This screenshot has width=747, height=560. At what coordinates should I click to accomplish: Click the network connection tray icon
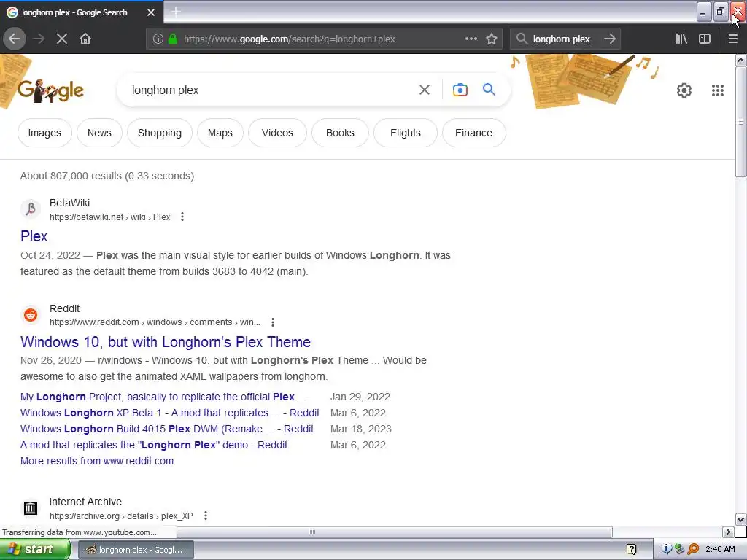click(x=679, y=549)
